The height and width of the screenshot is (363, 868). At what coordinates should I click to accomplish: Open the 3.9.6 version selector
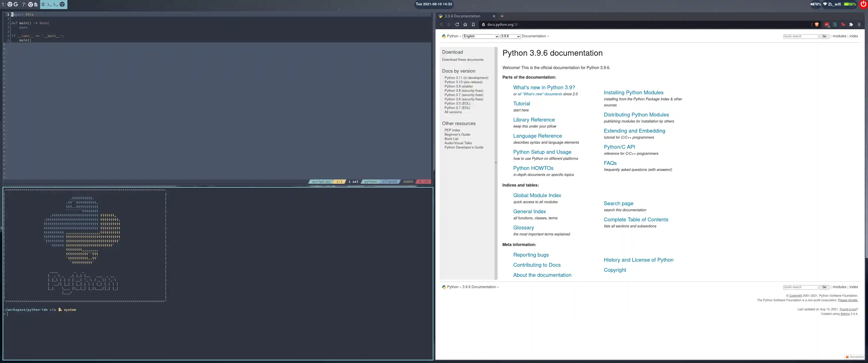[510, 36]
